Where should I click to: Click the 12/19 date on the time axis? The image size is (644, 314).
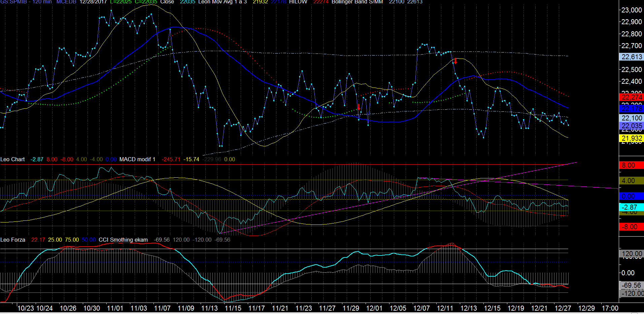[516, 308]
